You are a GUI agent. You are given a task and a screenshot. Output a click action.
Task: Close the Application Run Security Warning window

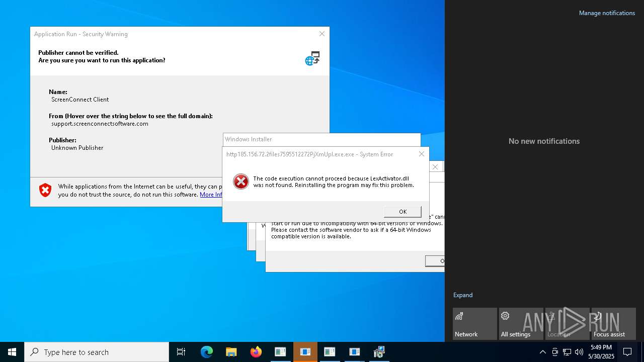[322, 34]
